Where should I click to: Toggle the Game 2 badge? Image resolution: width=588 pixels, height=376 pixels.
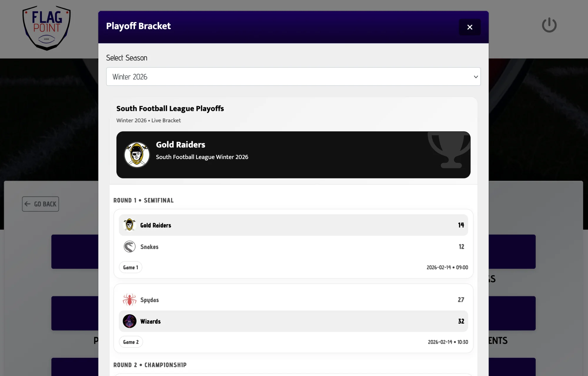(131, 342)
